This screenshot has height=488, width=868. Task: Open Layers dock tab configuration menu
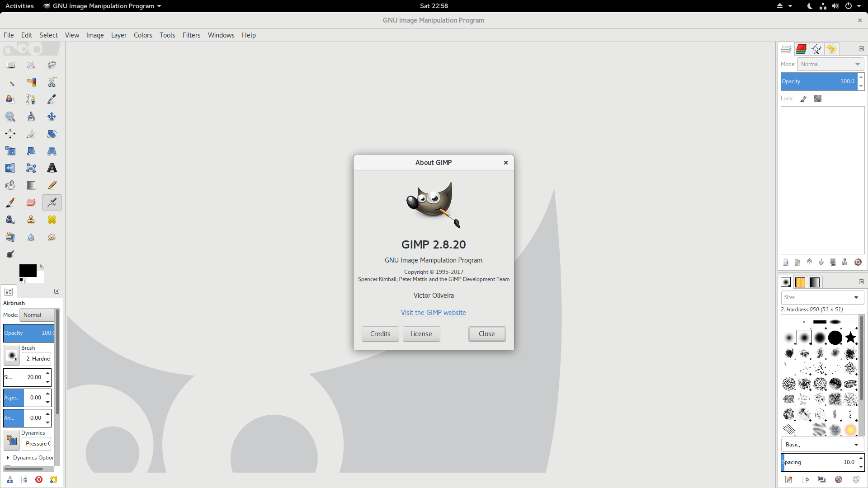pos(861,48)
